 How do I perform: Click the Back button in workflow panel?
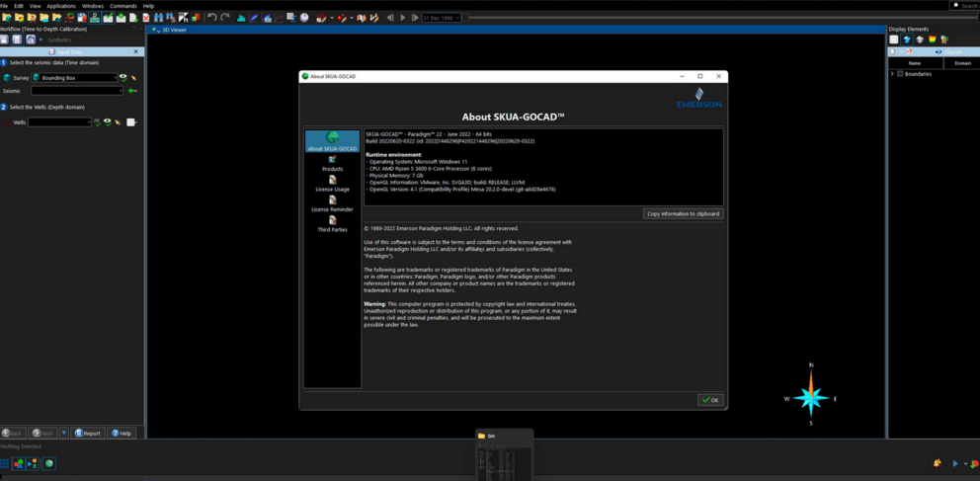(14, 433)
